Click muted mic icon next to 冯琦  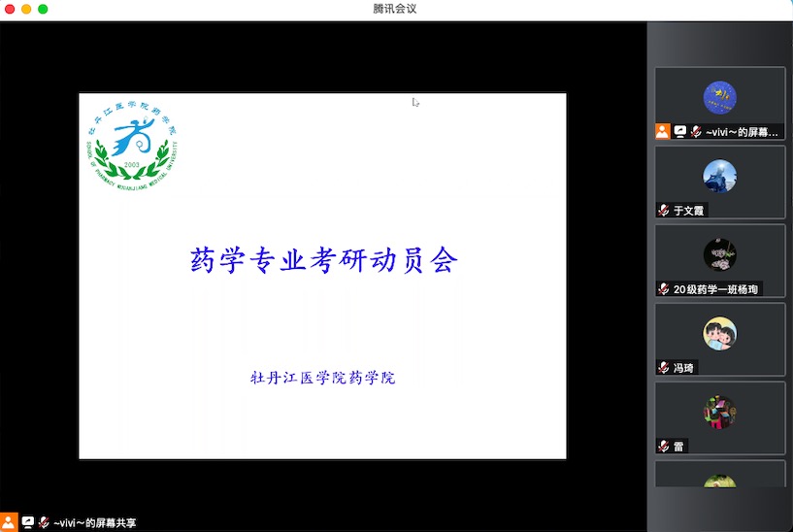pyautogui.click(x=663, y=368)
